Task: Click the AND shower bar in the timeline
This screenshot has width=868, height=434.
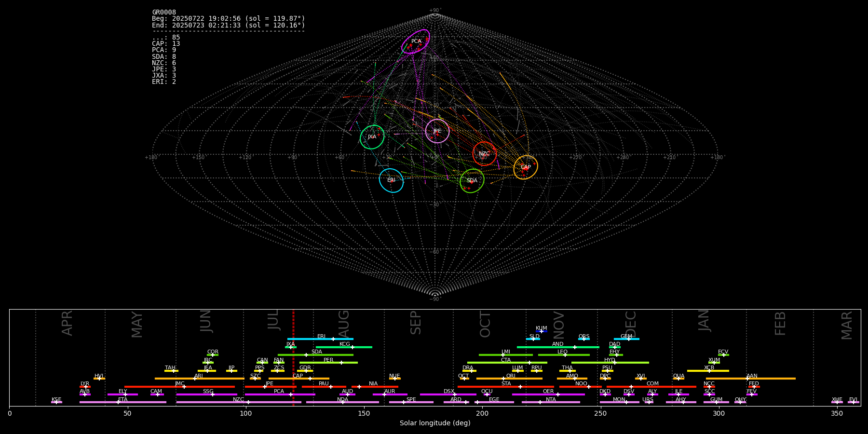Action: coord(558,347)
